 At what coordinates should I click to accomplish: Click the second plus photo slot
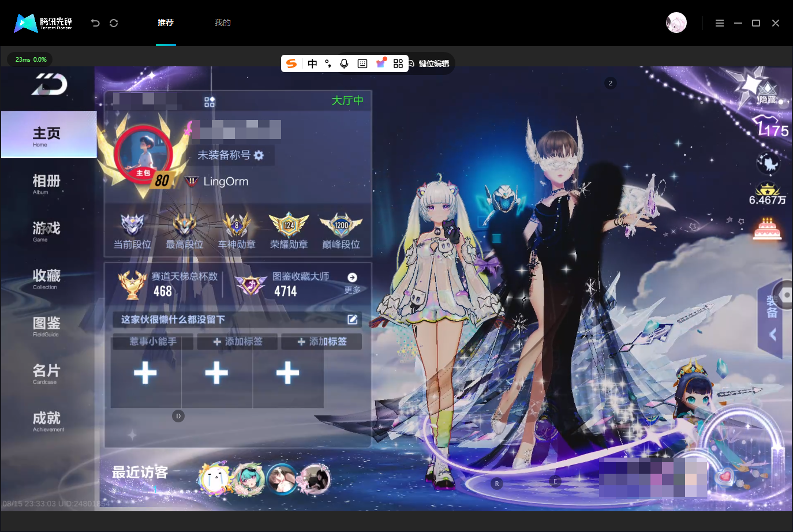pyautogui.click(x=217, y=373)
